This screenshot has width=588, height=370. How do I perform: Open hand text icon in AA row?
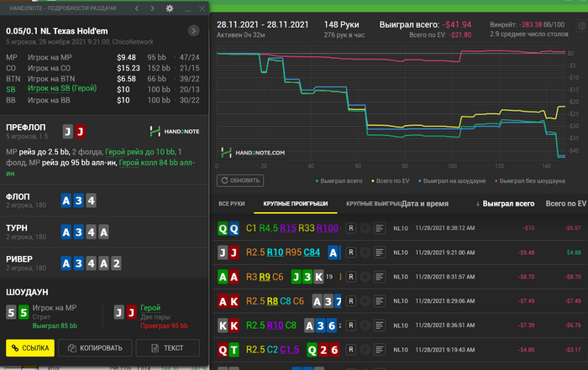click(x=380, y=275)
